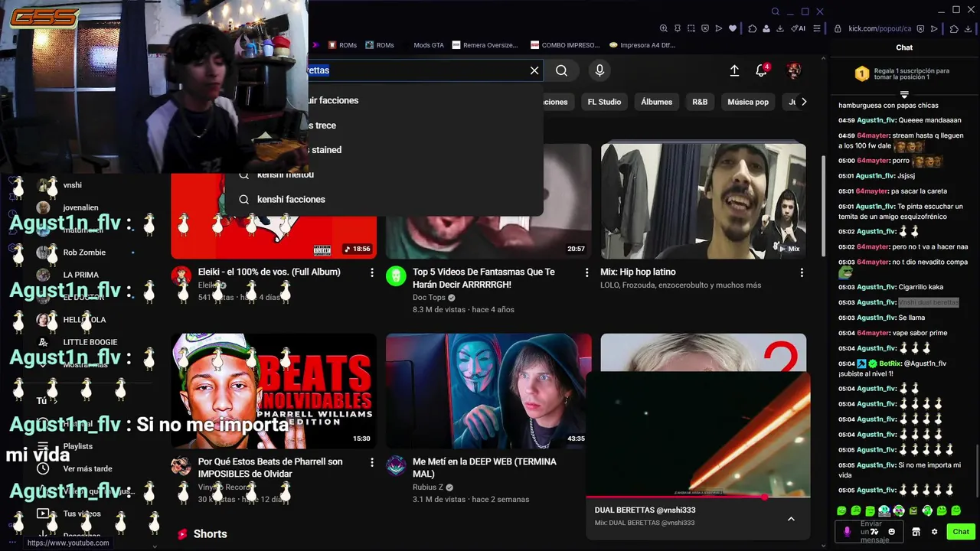Open the Mix: Hip hop latino thumbnail
Viewport: 980px width, 551px height.
coord(704,201)
